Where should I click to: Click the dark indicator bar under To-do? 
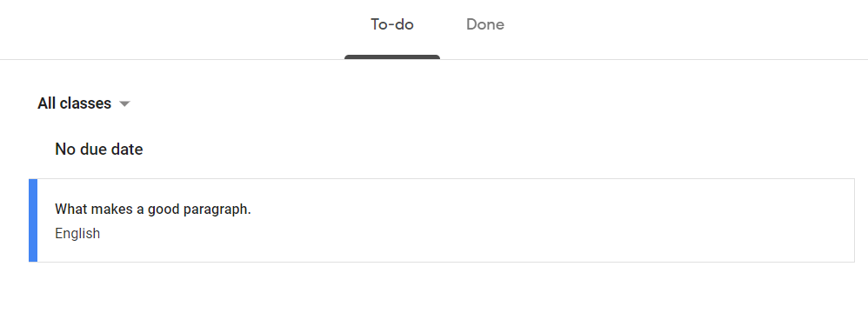tap(392, 57)
